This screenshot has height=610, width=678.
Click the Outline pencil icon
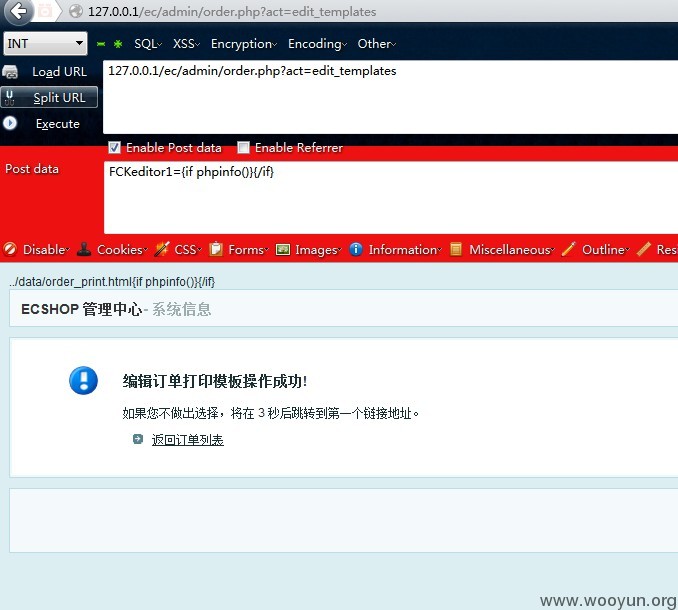point(569,249)
